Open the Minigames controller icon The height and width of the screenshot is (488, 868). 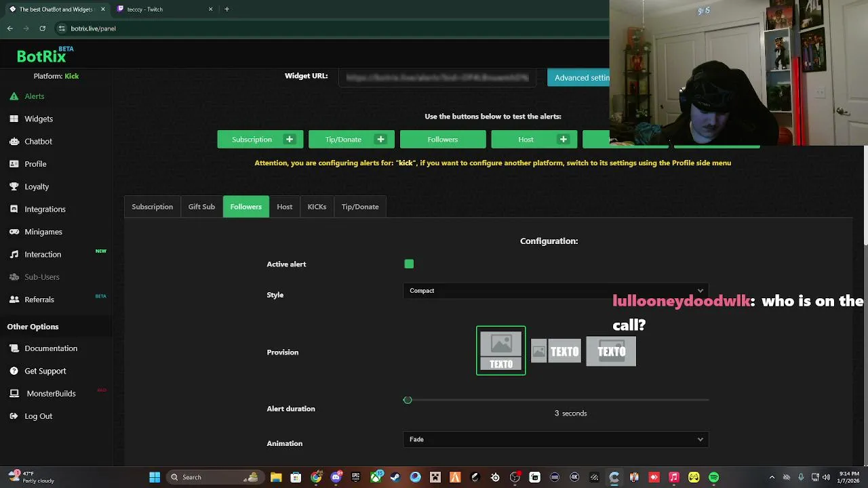14,232
